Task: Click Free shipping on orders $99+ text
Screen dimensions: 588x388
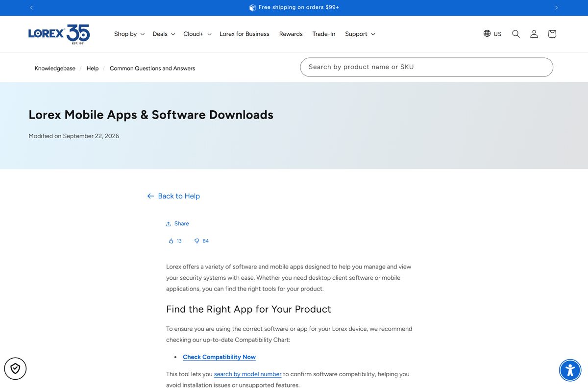Action: tap(299, 7)
